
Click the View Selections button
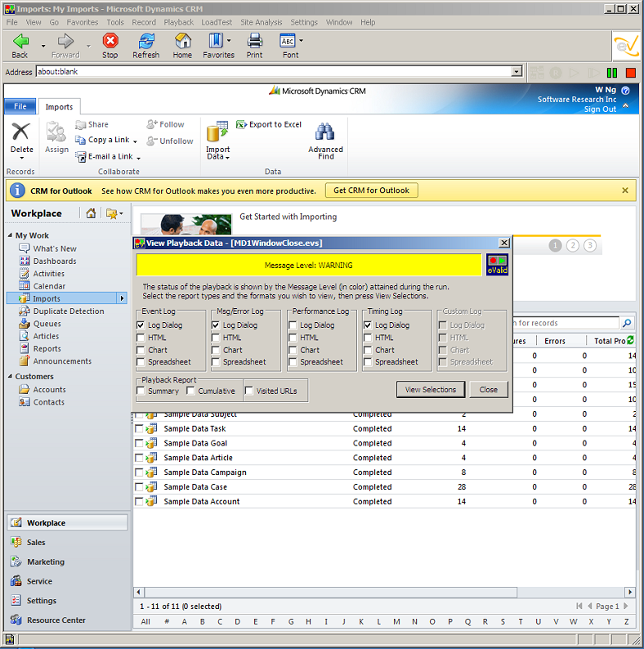(x=431, y=390)
